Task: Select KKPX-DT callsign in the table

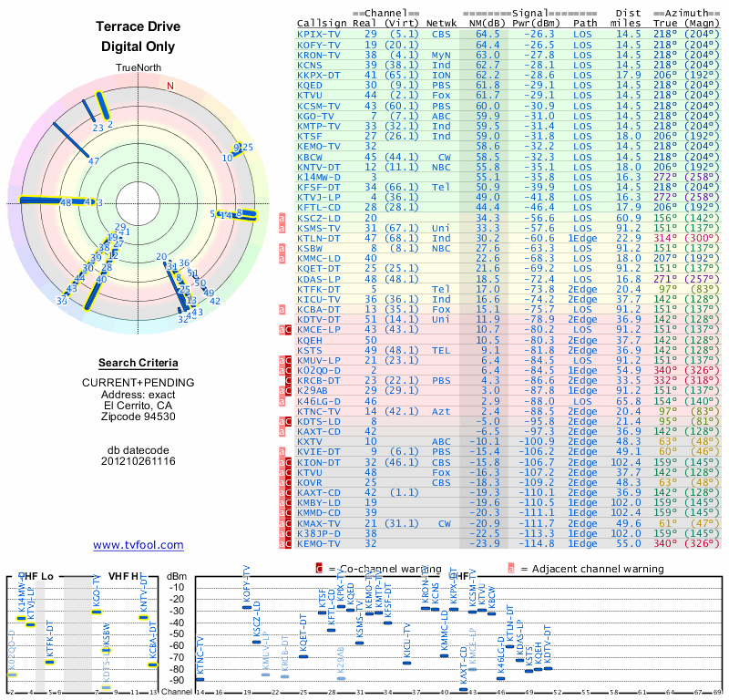Action: (319, 76)
